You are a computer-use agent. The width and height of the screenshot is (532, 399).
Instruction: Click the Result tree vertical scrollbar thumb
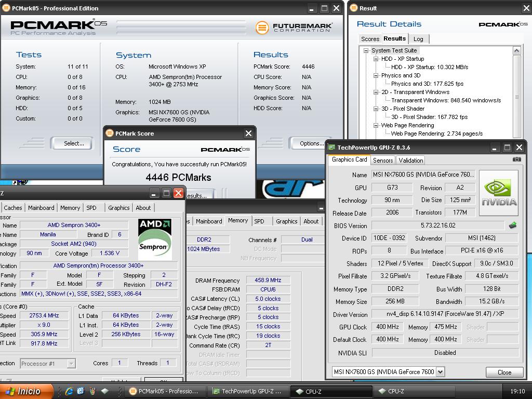click(516, 97)
